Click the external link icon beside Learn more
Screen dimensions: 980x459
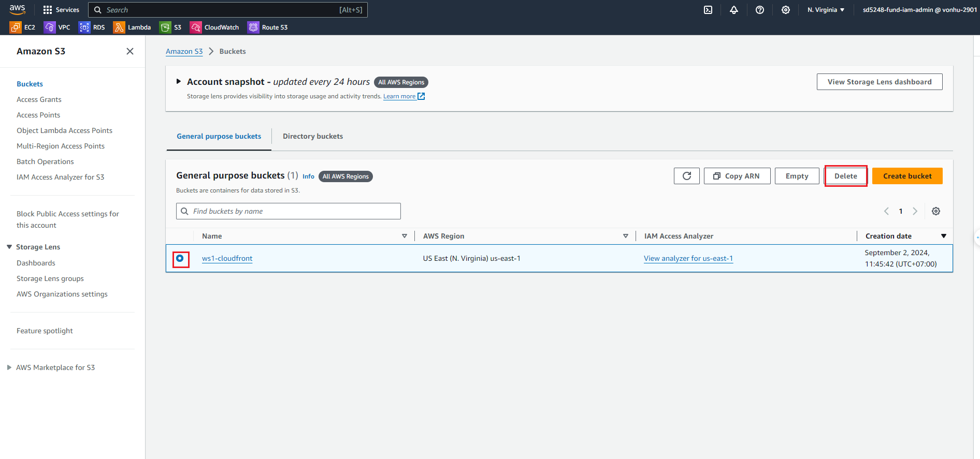[421, 96]
